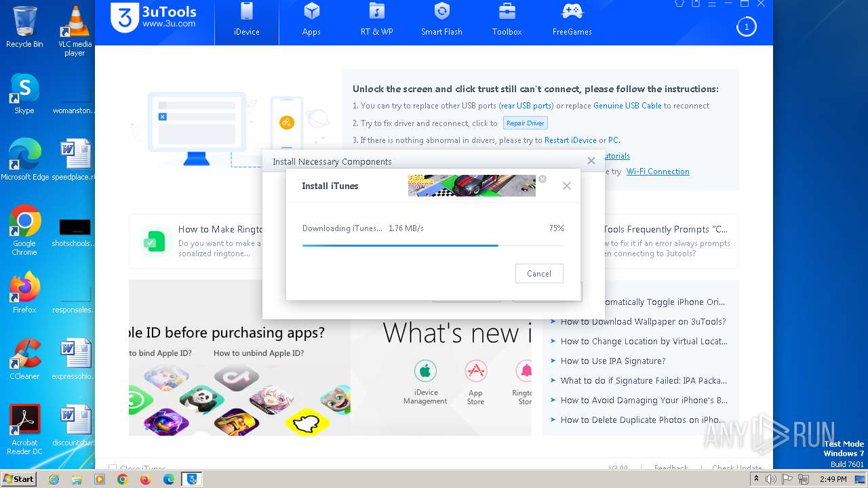
Task: Dismiss the car game ad banner
Action: (x=542, y=179)
